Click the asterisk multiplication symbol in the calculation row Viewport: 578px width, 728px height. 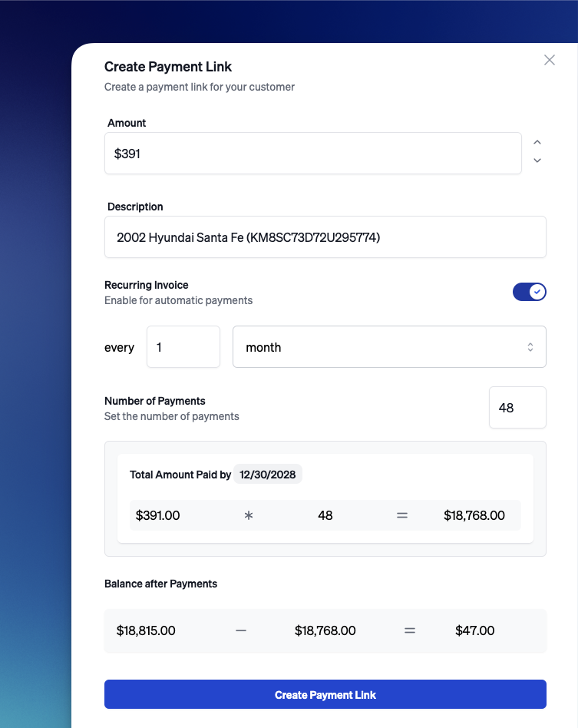point(248,515)
